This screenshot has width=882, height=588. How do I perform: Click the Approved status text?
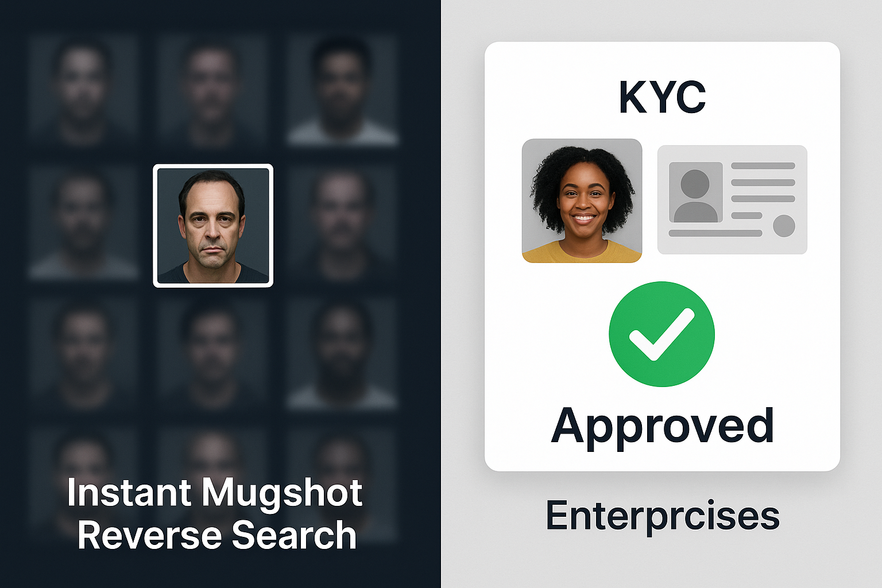pyautogui.click(x=662, y=427)
